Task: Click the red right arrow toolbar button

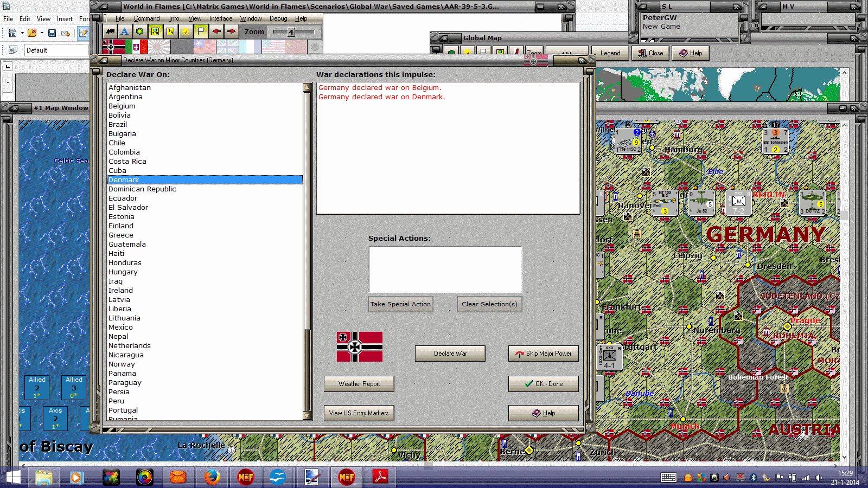Action: [x=232, y=31]
